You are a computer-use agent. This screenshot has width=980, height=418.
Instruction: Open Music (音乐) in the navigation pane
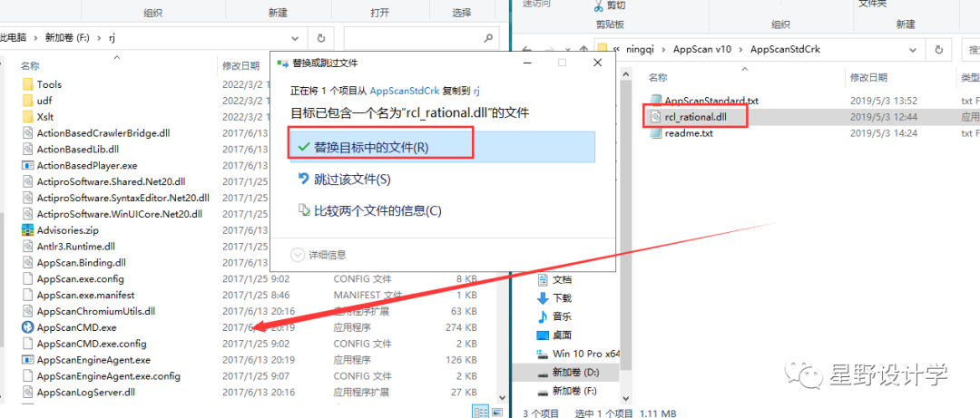(562, 316)
